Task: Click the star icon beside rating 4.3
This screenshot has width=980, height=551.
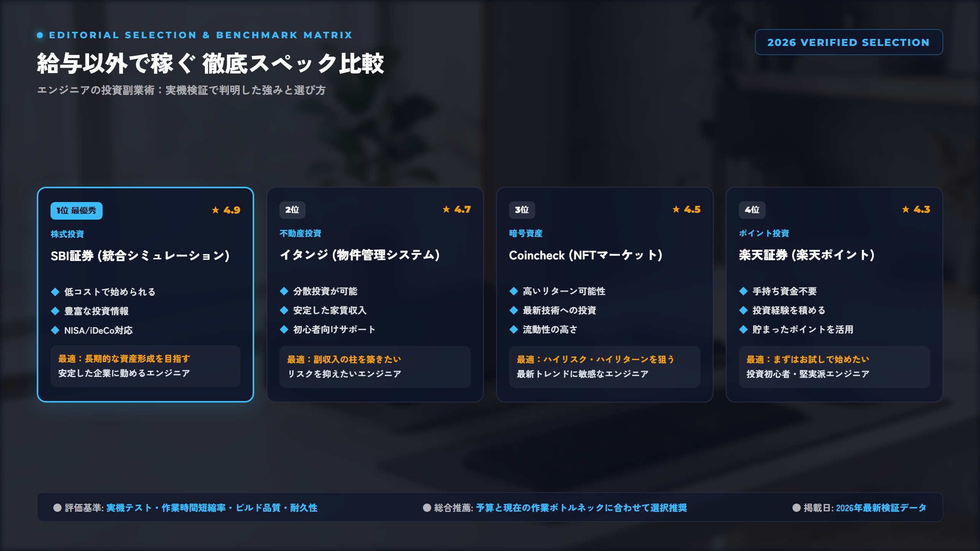Action: pos(906,209)
